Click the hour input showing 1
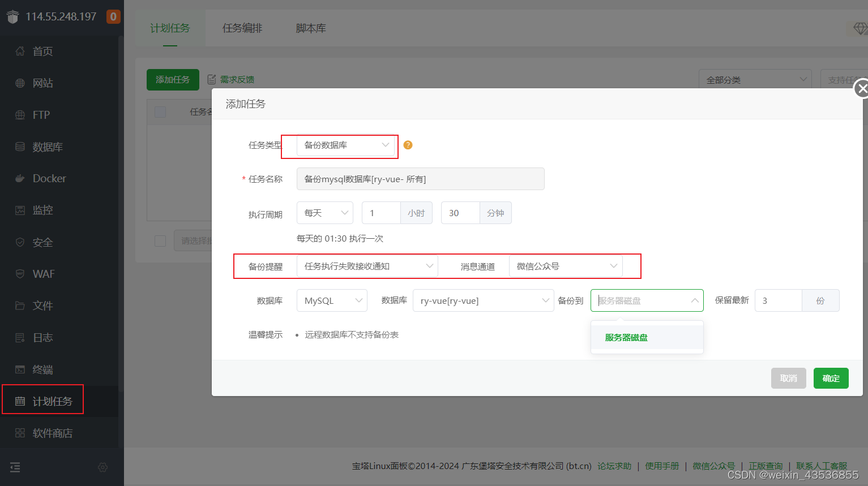 381,213
